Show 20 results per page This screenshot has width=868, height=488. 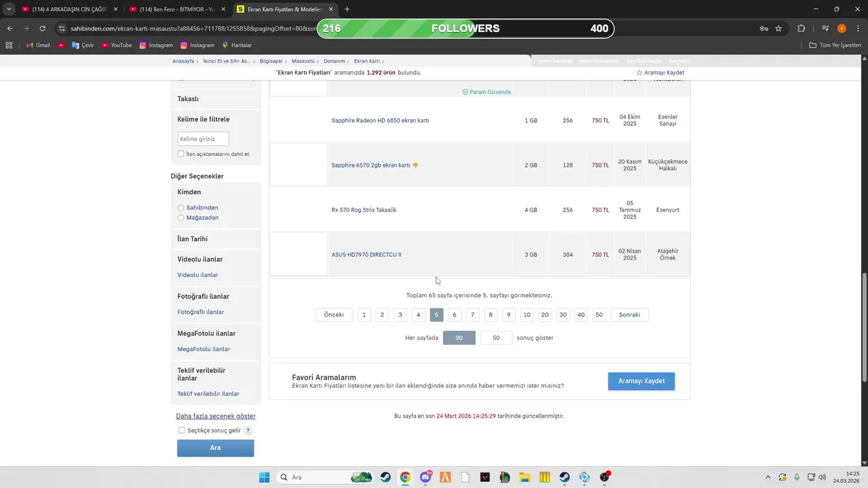click(459, 338)
